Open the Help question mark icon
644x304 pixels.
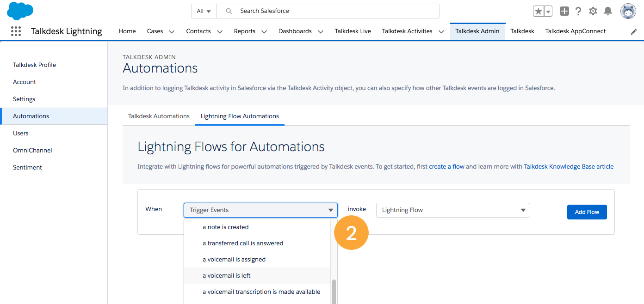pyautogui.click(x=578, y=11)
